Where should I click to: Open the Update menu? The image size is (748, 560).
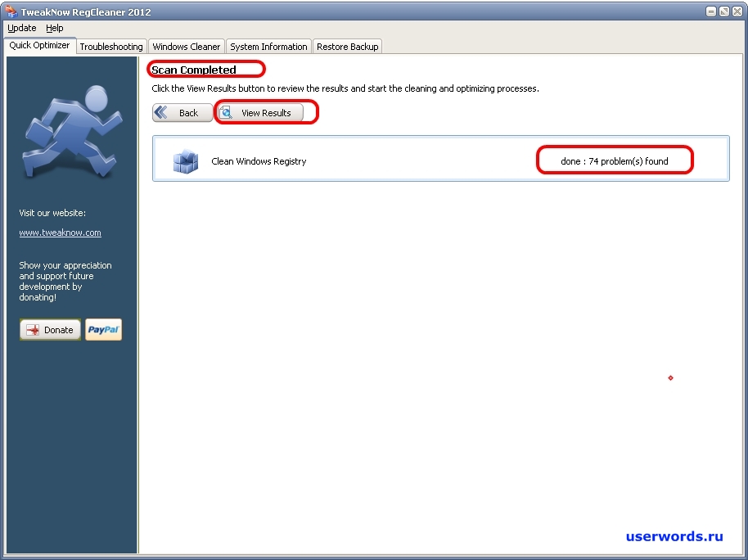tap(21, 28)
